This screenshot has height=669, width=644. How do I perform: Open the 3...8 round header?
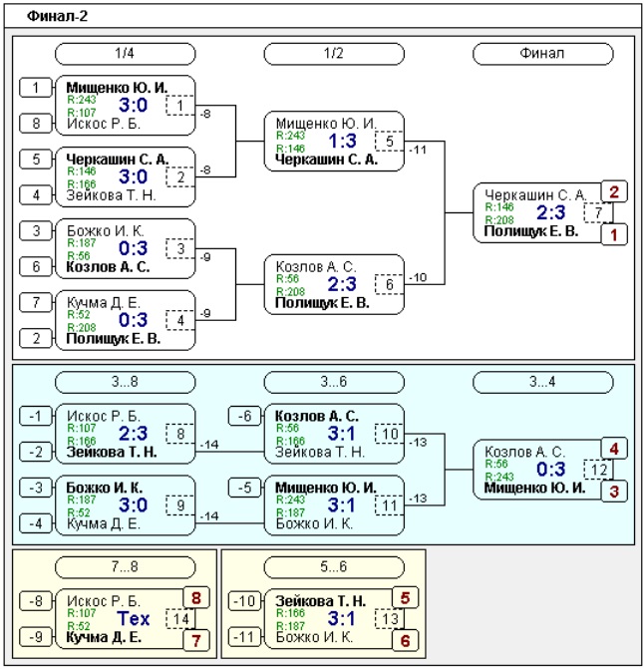tap(125, 382)
